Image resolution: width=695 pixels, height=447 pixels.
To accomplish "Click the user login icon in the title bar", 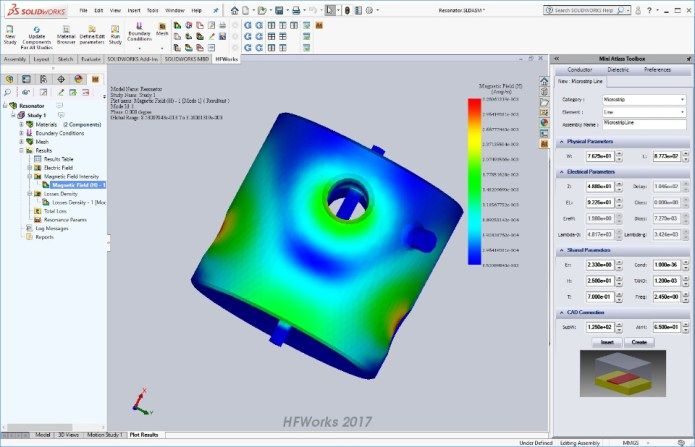I will coord(638,10).
